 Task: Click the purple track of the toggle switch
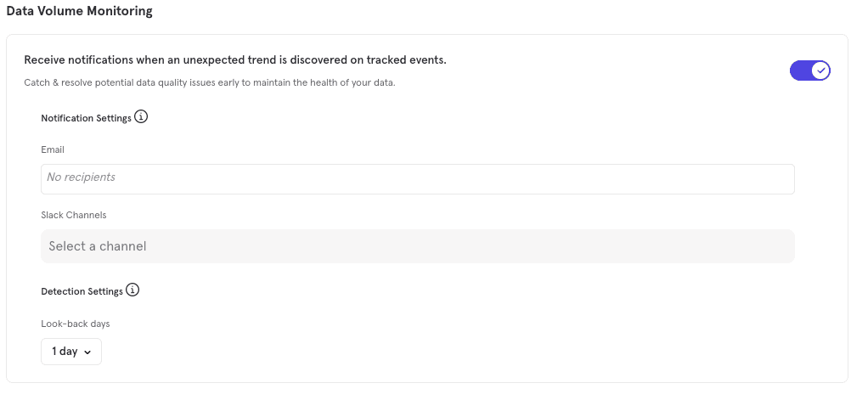(799, 70)
